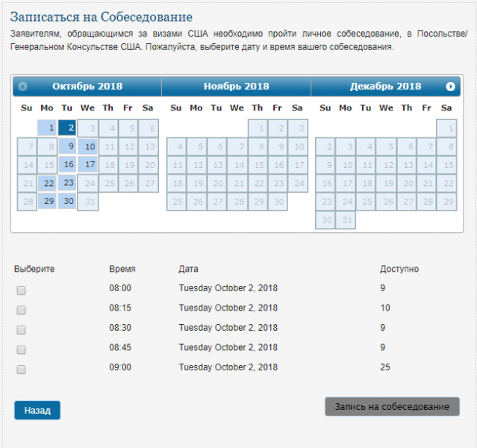Mark the 08:45 time slot checkbox

22,349
